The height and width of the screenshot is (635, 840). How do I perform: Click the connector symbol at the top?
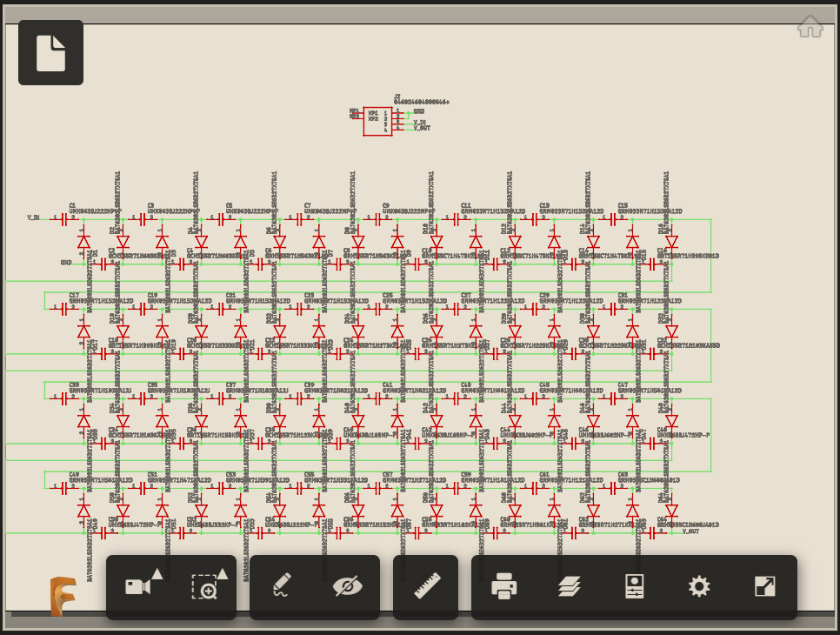[x=377, y=122]
